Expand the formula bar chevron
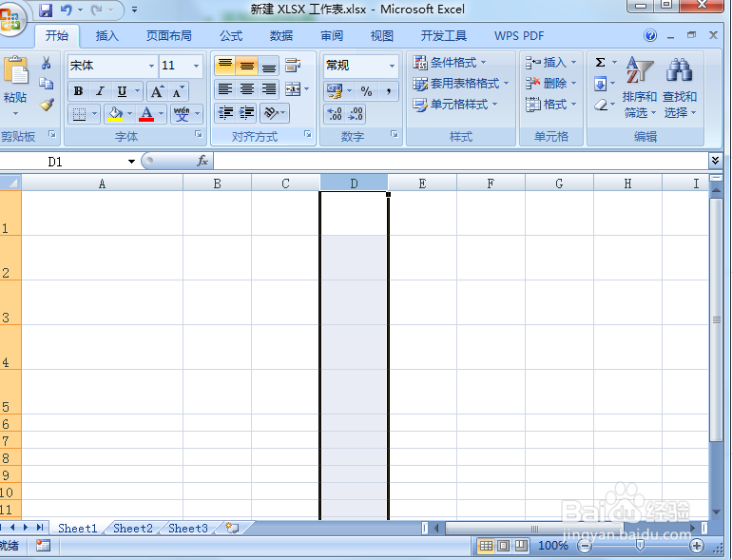This screenshot has width=732, height=560. (x=715, y=161)
